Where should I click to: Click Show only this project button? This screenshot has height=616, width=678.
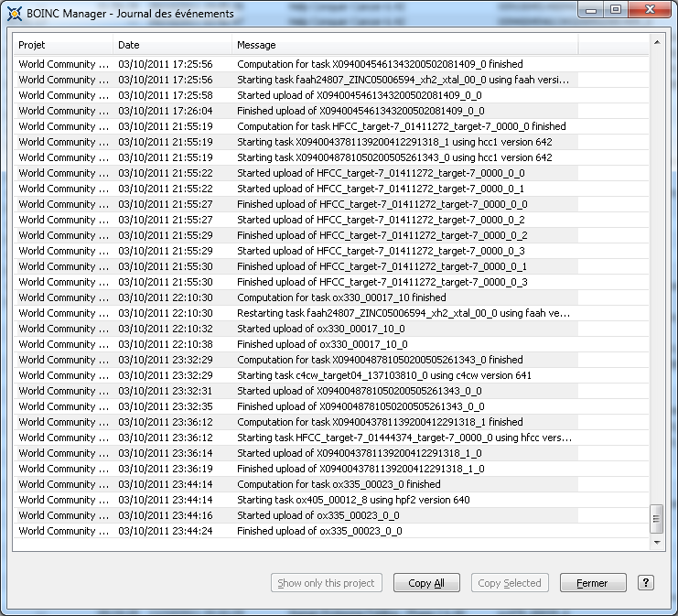coord(327,583)
